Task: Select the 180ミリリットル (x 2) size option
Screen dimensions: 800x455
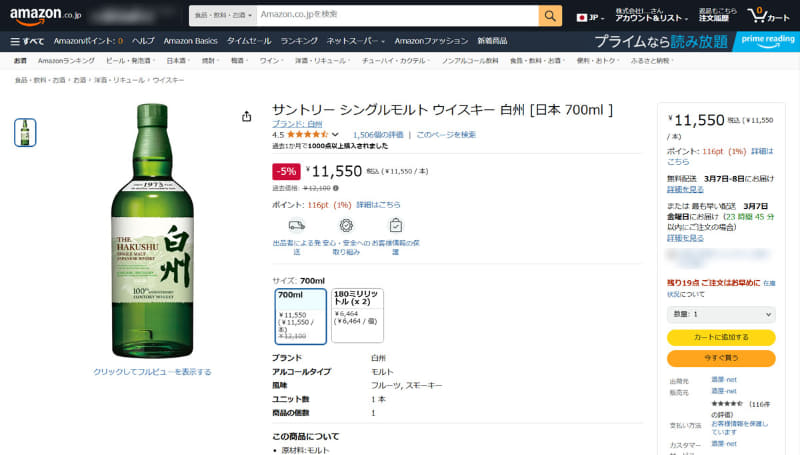Action: click(357, 315)
